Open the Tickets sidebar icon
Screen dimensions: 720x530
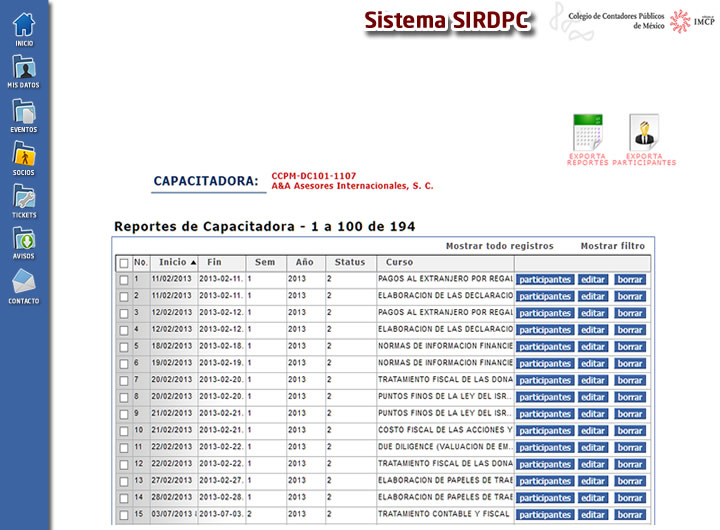pyautogui.click(x=24, y=198)
